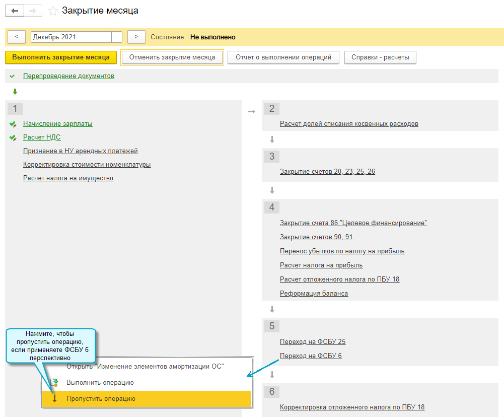Screen dimensions: 504x420
Task: Click Выполнить закрытие месяца button
Action: point(61,57)
